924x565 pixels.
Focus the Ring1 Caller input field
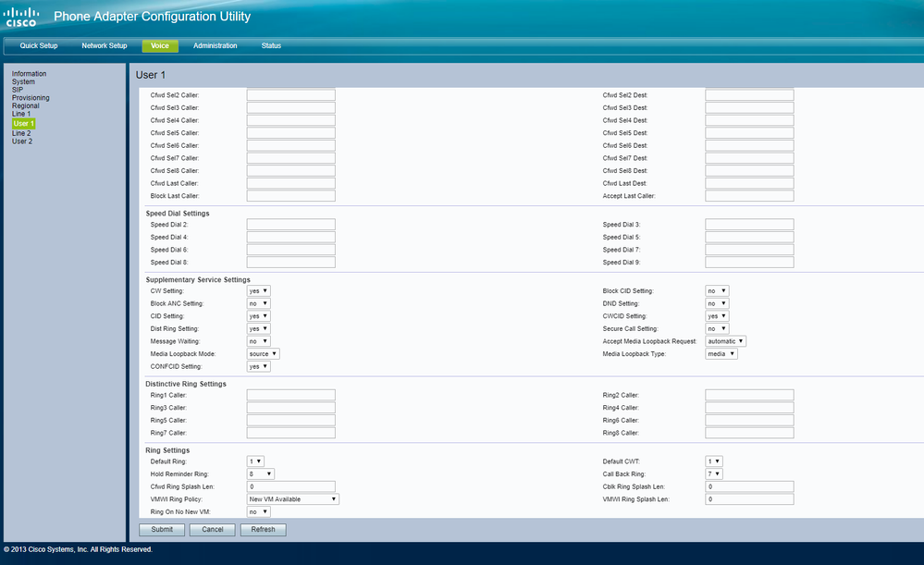point(290,395)
